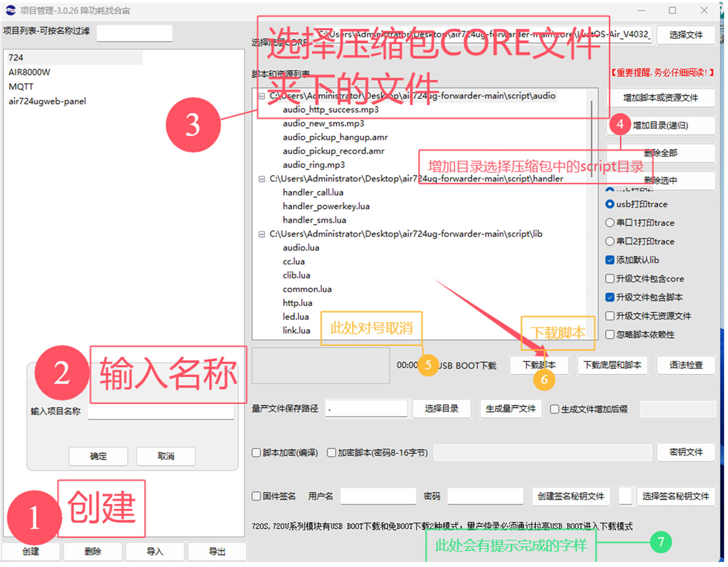This screenshot has width=728, height=567.
Task: Click 密钥文件 button
Action: click(x=686, y=452)
